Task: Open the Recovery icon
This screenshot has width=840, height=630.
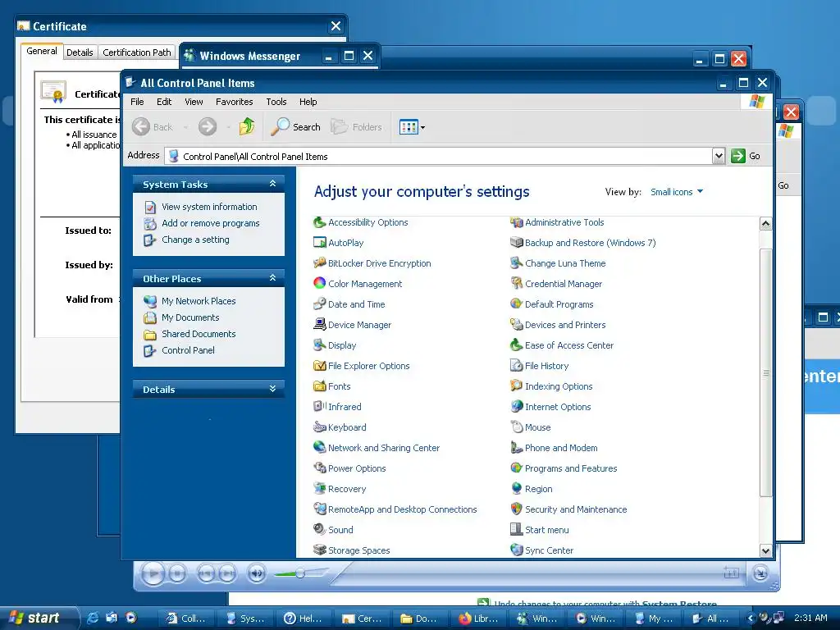Action: coord(320,489)
